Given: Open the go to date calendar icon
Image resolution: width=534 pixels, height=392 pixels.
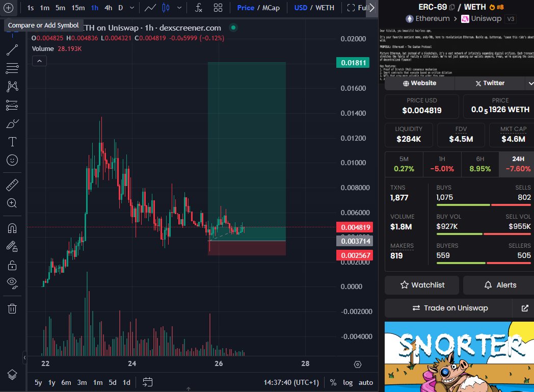Looking at the screenshot, I should point(147,382).
